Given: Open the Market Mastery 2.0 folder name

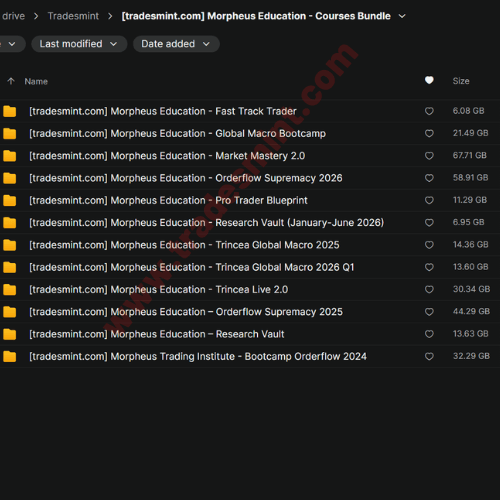Looking at the screenshot, I should pyautogui.click(x=167, y=156).
